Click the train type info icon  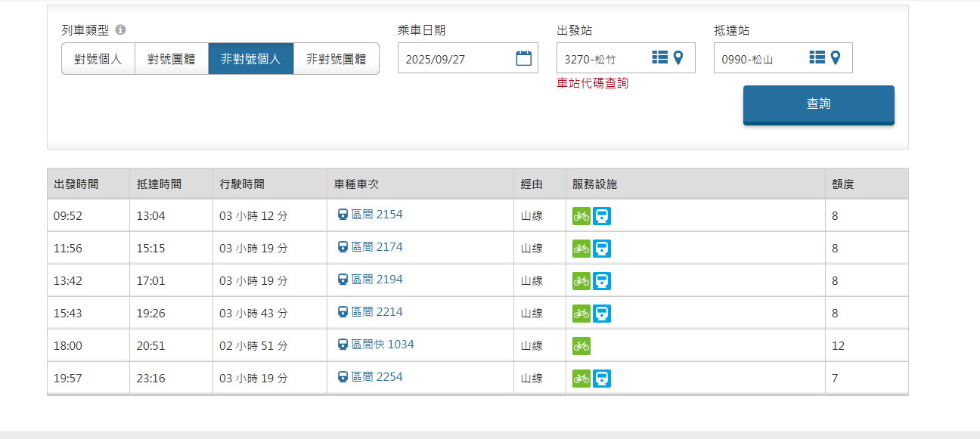click(x=120, y=30)
